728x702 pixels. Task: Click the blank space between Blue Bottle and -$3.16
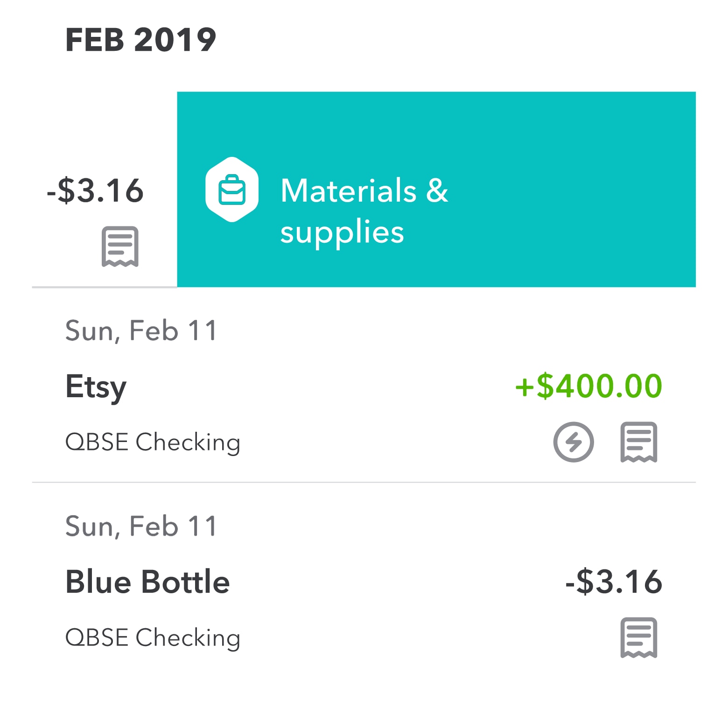397,583
